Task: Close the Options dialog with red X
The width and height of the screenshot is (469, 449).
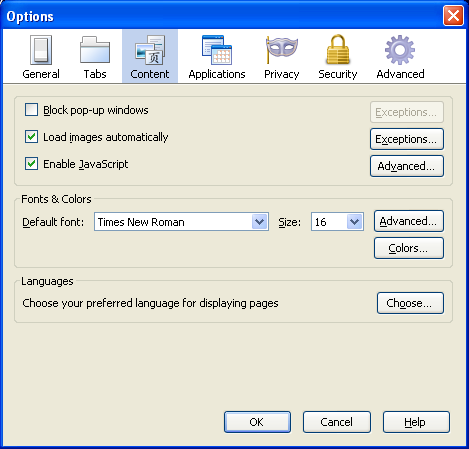Action: pos(453,16)
